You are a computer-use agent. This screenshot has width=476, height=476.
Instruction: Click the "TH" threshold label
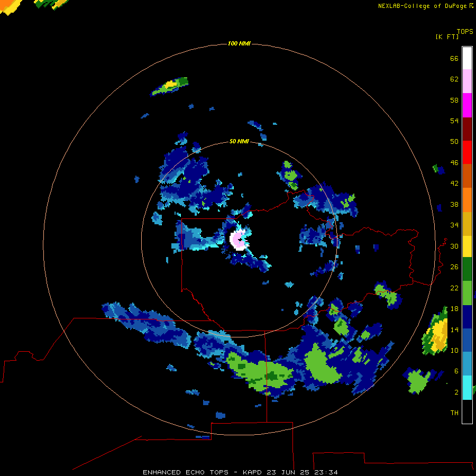[x=454, y=413]
